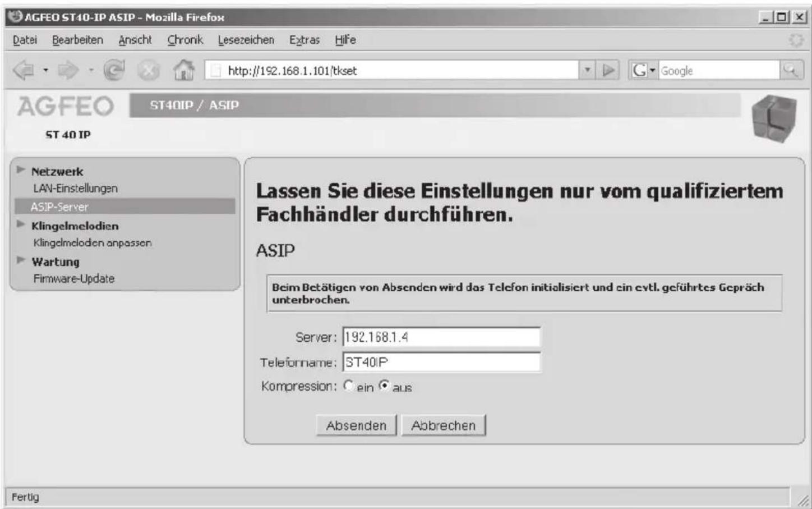Image resolution: width=812 pixels, height=509 pixels.
Task: Open the Chronik menu
Action: pyautogui.click(x=185, y=40)
